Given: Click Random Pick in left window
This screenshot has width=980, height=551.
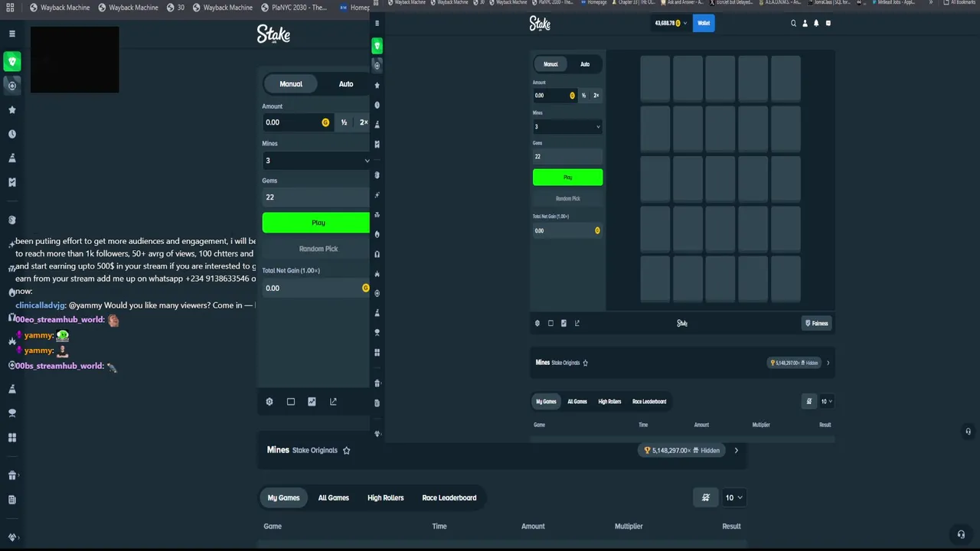Looking at the screenshot, I should click(x=316, y=249).
